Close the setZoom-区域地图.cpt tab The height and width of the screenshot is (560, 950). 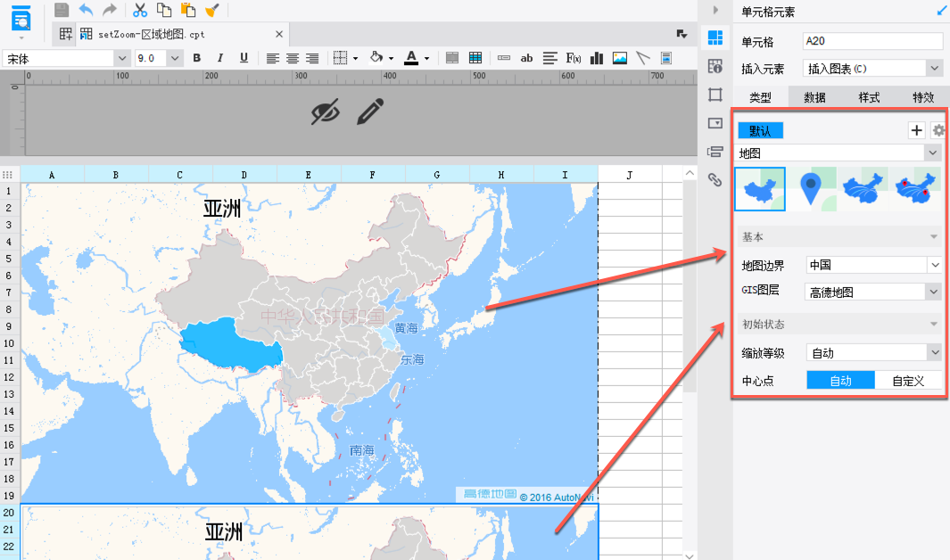pyautogui.click(x=278, y=34)
